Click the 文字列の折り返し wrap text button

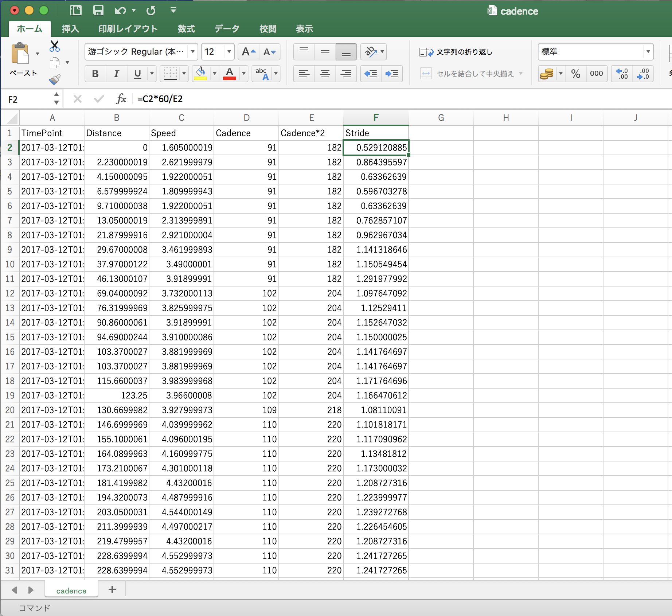point(456,52)
